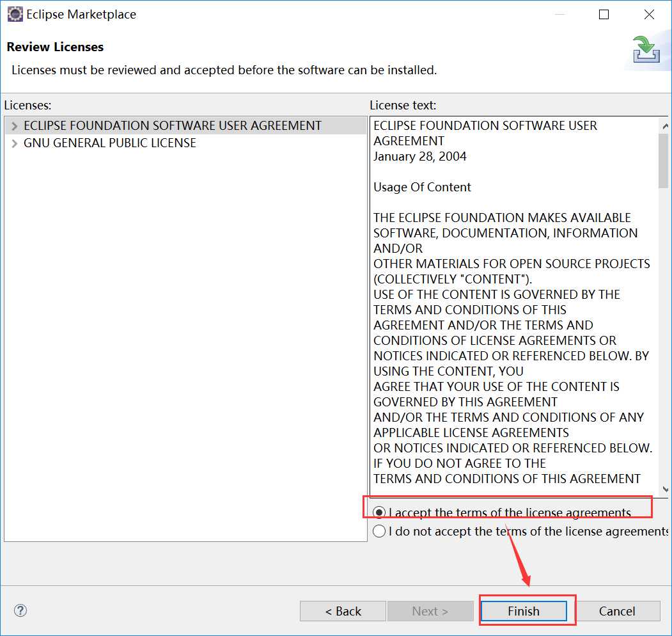
Task: Select the GNU GENERAL PUBLIC LICENSE row
Action: point(185,143)
